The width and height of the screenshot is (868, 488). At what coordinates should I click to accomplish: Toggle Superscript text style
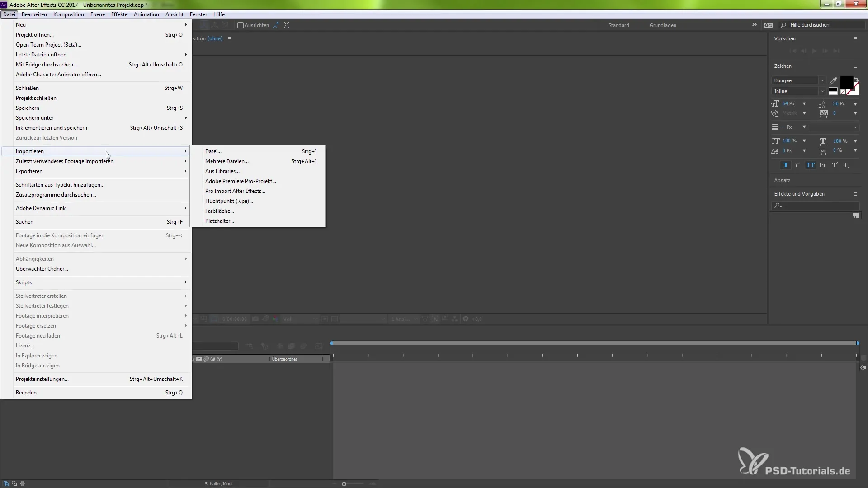click(x=835, y=165)
